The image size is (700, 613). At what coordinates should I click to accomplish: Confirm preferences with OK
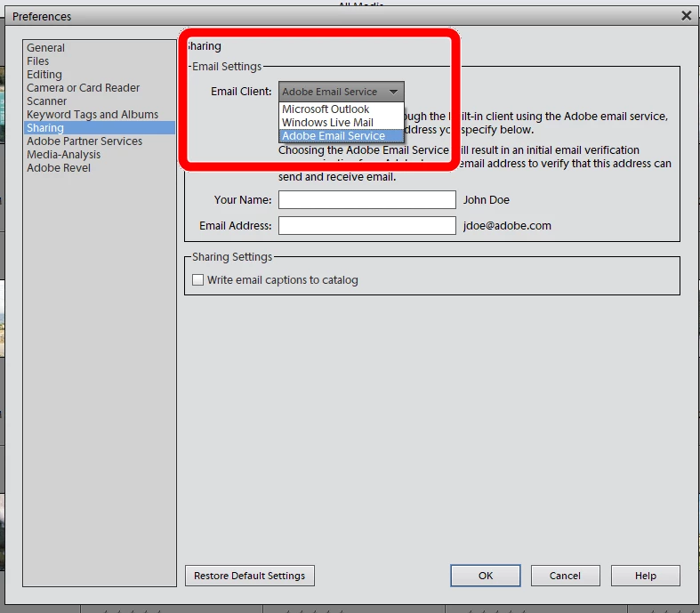coord(486,576)
